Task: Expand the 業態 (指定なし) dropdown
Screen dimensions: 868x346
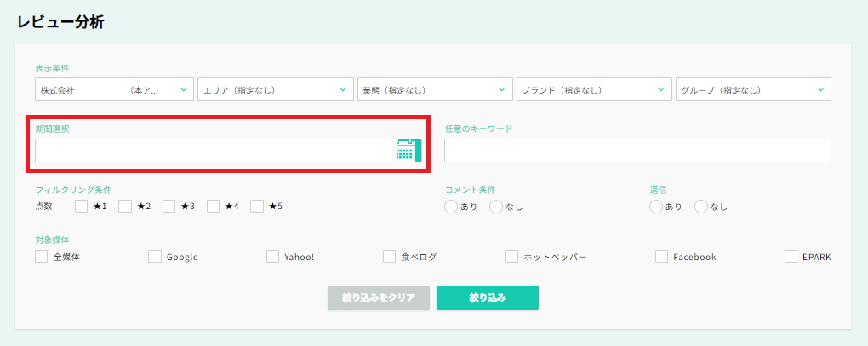Action: [x=435, y=89]
